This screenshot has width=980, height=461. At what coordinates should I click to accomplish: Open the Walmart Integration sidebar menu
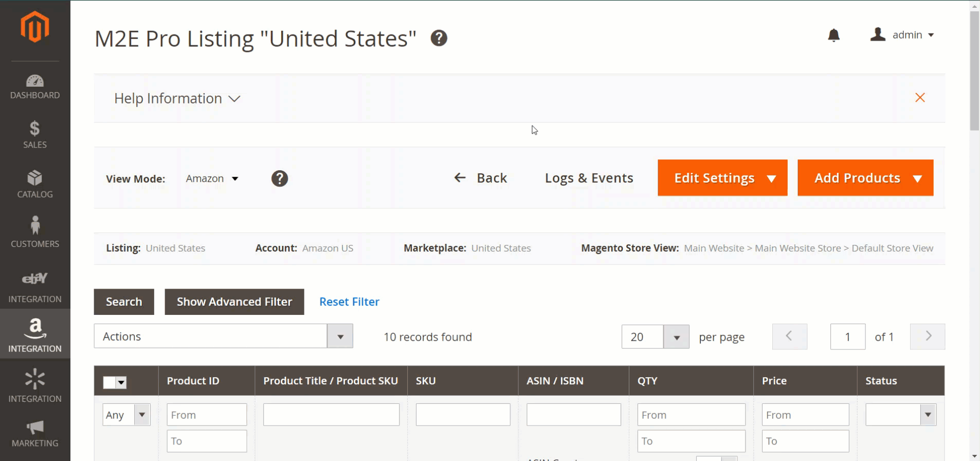pos(35,385)
